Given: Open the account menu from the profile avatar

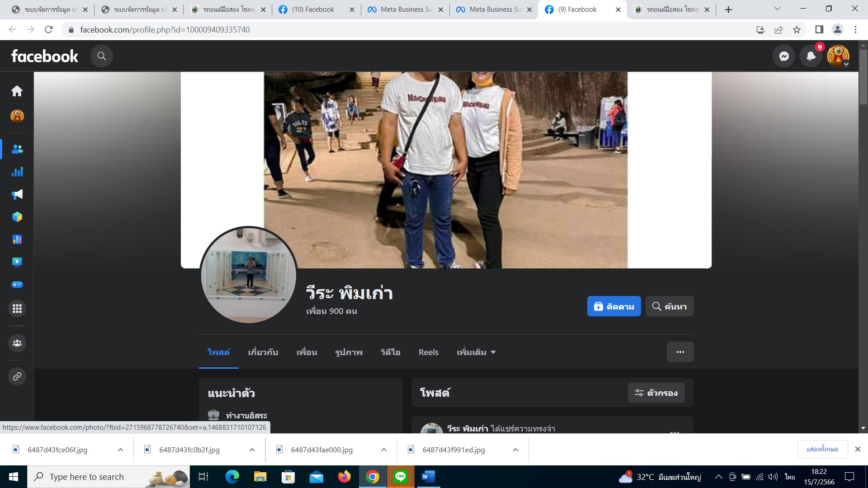Looking at the screenshot, I should pyautogui.click(x=838, y=56).
